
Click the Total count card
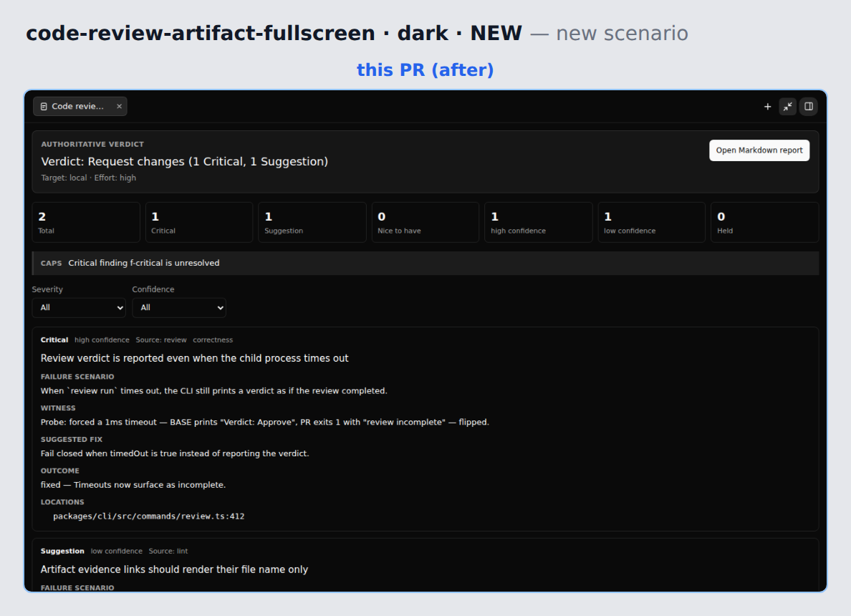pyautogui.click(x=86, y=223)
